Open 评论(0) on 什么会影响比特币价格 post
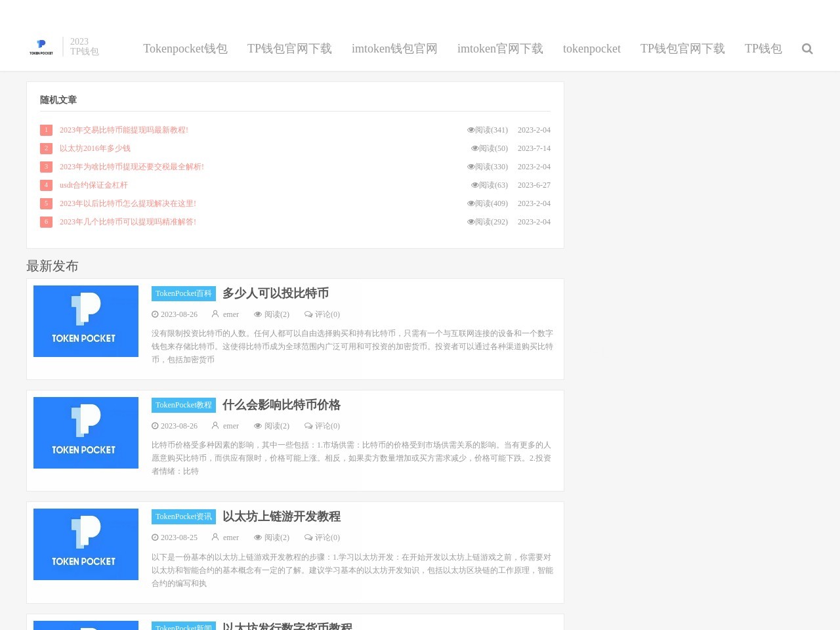Image resolution: width=840 pixels, height=630 pixels. pyautogui.click(x=327, y=426)
